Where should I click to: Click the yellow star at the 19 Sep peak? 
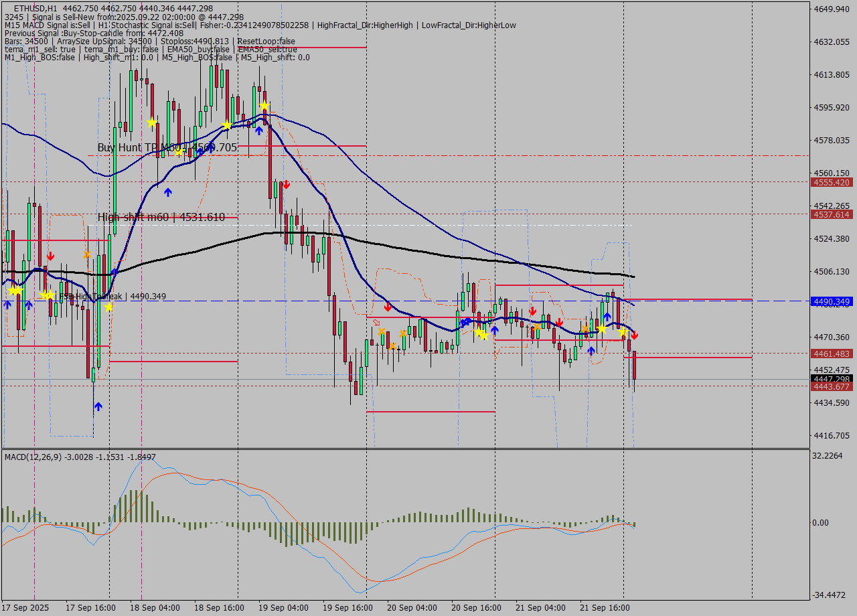coord(264,106)
